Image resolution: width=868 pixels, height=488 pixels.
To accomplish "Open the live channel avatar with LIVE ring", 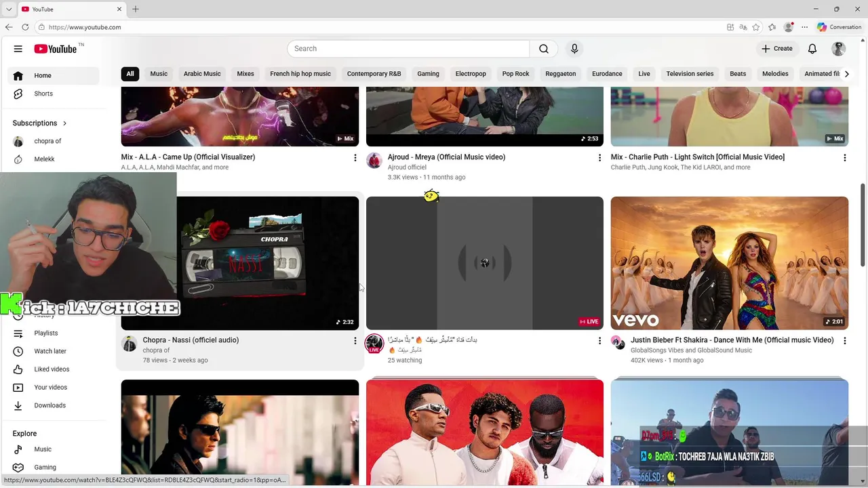I will (374, 344).
